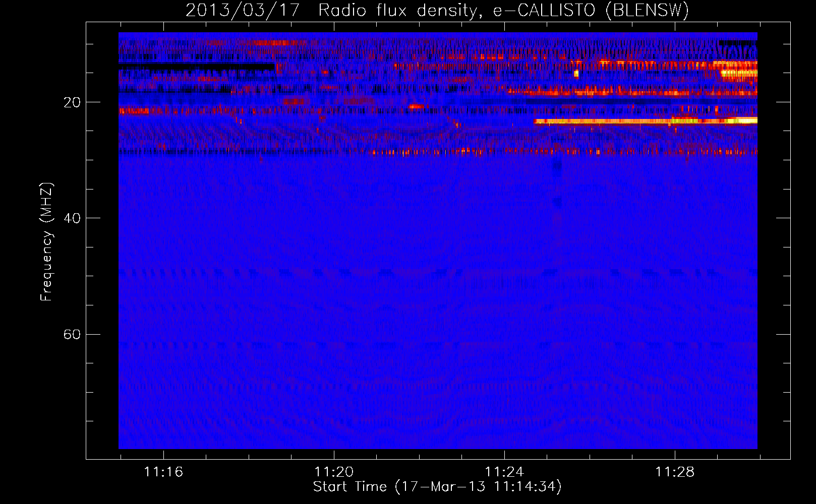Image resolution: width=816 pixels, height=504 pixels.
Task: Click the plot title text mentioning e-CALLISTO (BLENSW)
Action: [x=437, y=10]
